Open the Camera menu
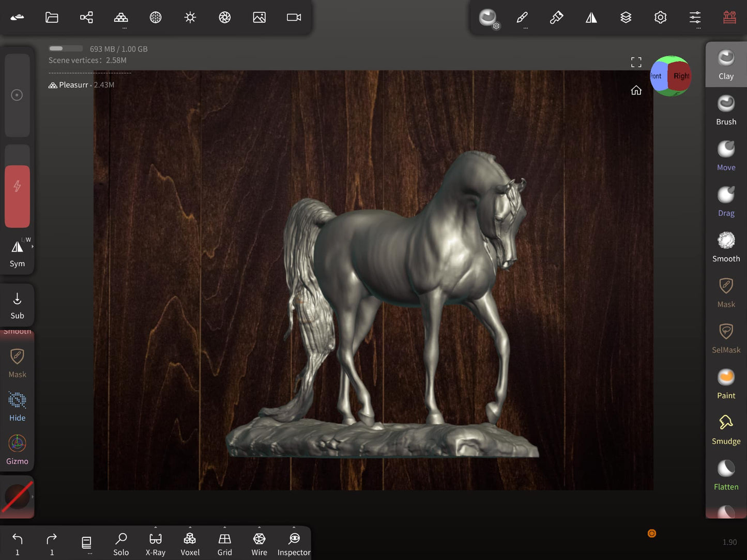 pyautogui.click(x=294, y=18)
